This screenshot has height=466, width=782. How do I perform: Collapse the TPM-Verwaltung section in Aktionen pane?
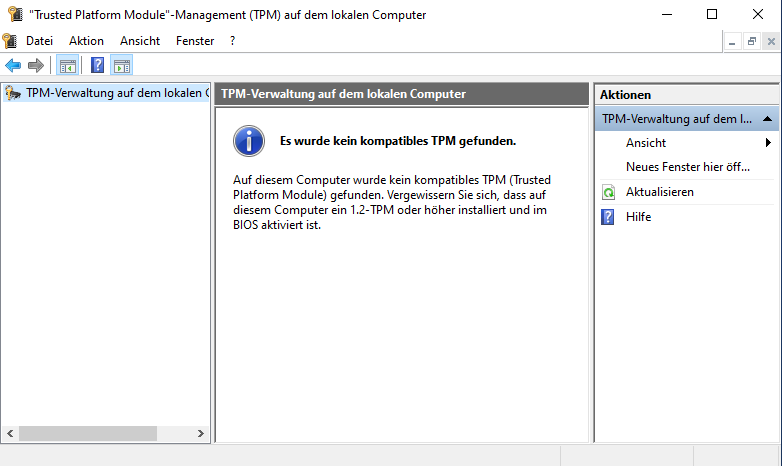[767, 119]
